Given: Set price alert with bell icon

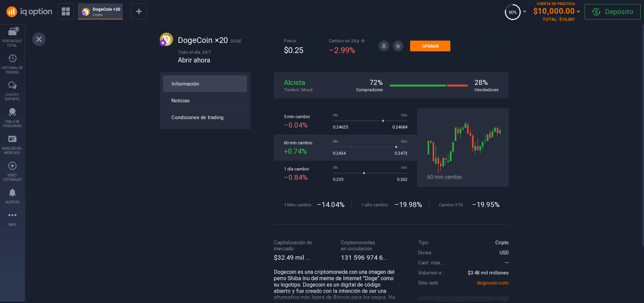Looking at the screenshot, I should pos(384,46).
